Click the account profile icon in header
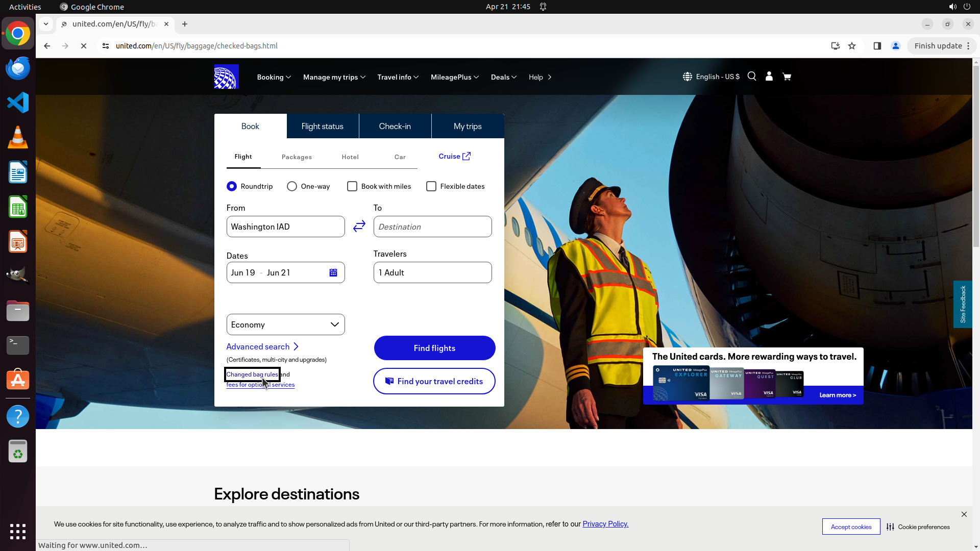 pos(769,77)
